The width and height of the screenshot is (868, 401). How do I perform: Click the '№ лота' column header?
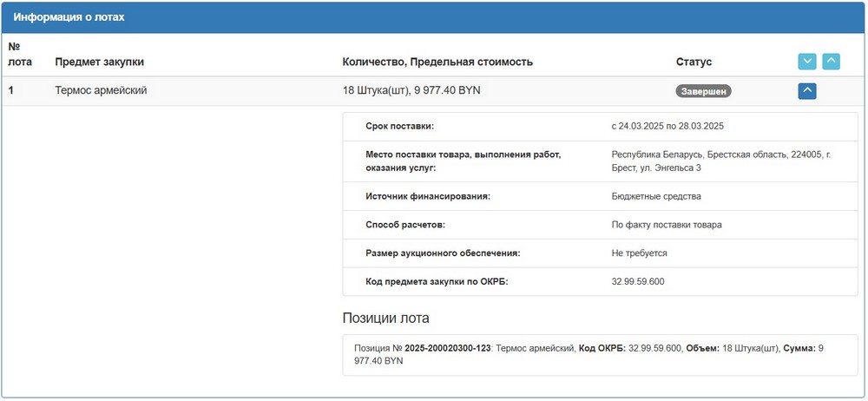pos(19,54)
